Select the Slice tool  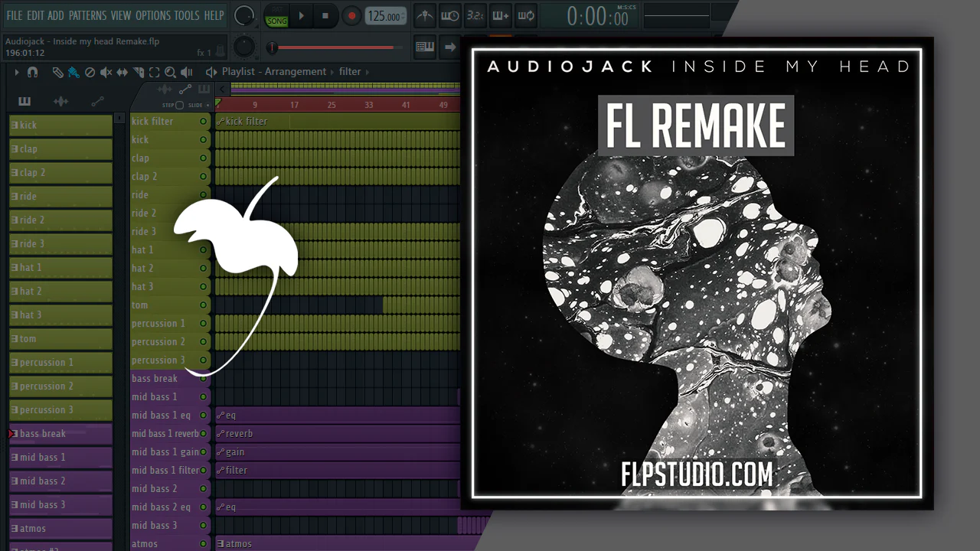(x=139, y=72)
